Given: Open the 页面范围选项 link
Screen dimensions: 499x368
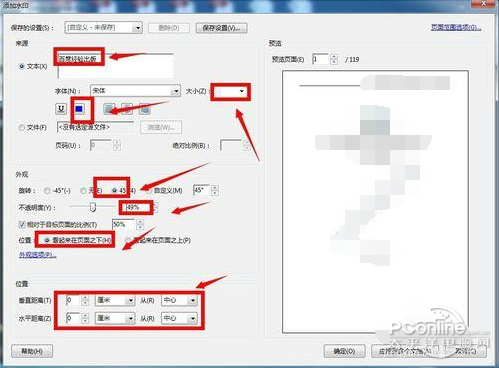Looking at the screenshot, I should click(x=456, y=27).
